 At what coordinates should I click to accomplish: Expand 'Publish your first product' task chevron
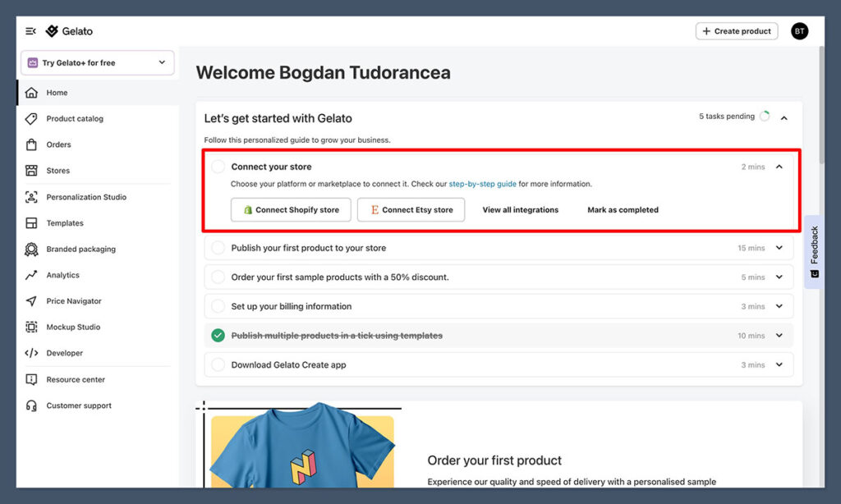(779, 248)
